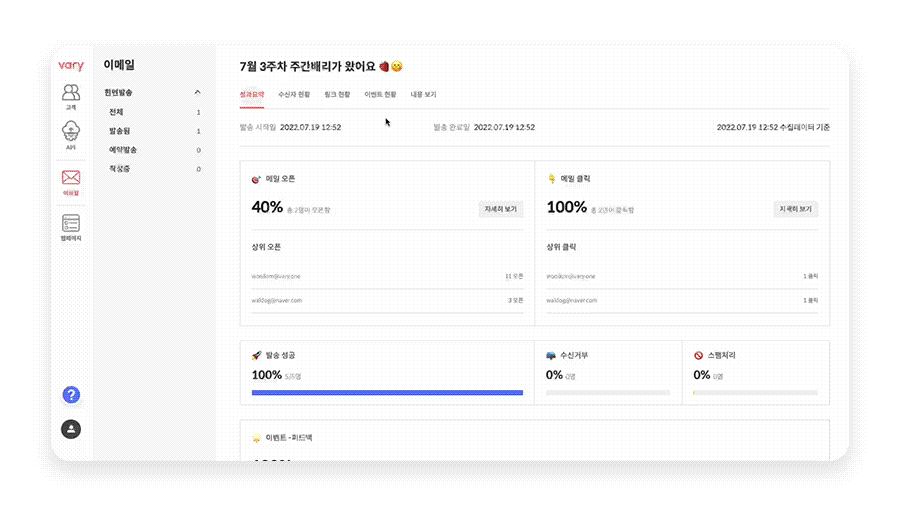Click the 이메일 sidebar heading
The height and width of the screenshot is (506, 900).
[x=119, y=65]
